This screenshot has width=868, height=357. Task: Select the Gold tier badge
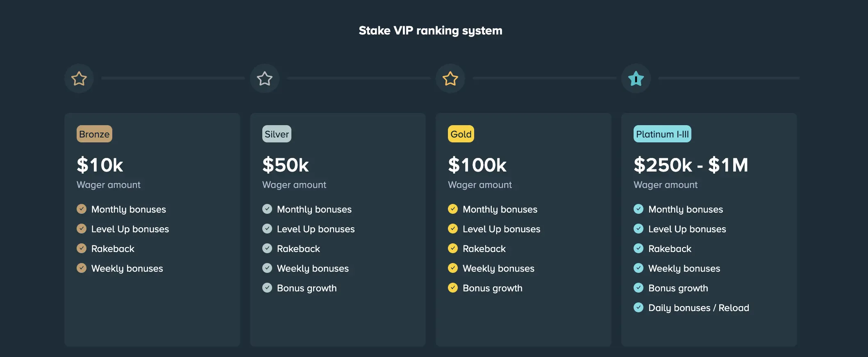pyautogui.click(x=461, y=134)
